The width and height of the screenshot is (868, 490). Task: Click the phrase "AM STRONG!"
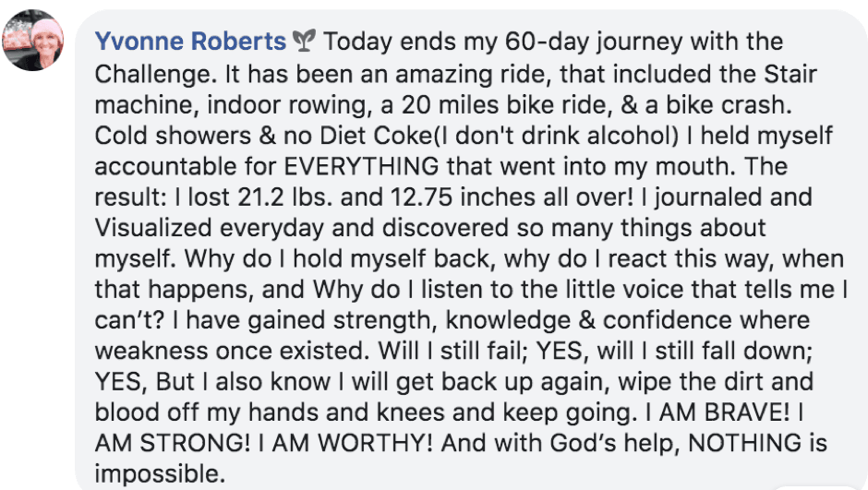coord(173,444)
